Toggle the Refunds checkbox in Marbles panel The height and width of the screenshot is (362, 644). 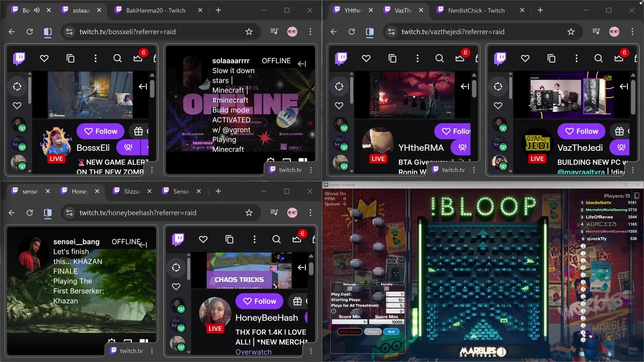coord(349,288)
